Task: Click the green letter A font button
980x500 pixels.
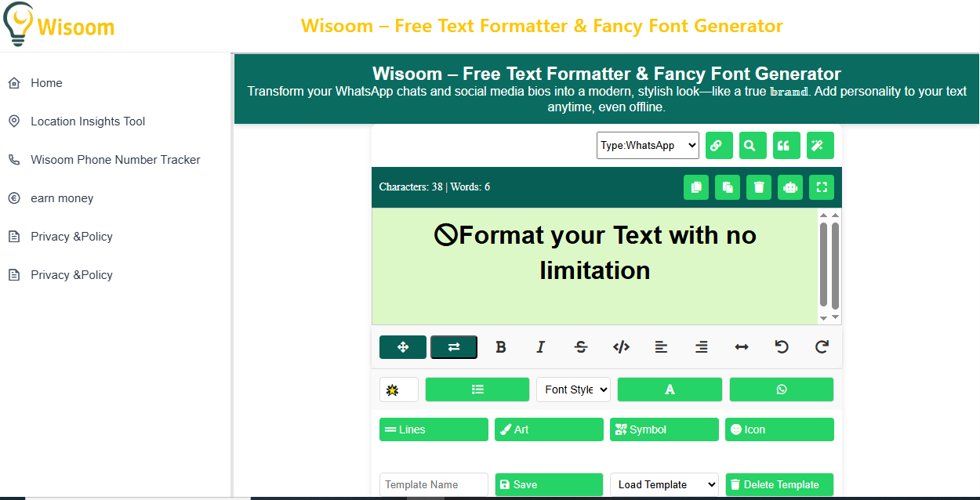Action: [x=670, y=389]
